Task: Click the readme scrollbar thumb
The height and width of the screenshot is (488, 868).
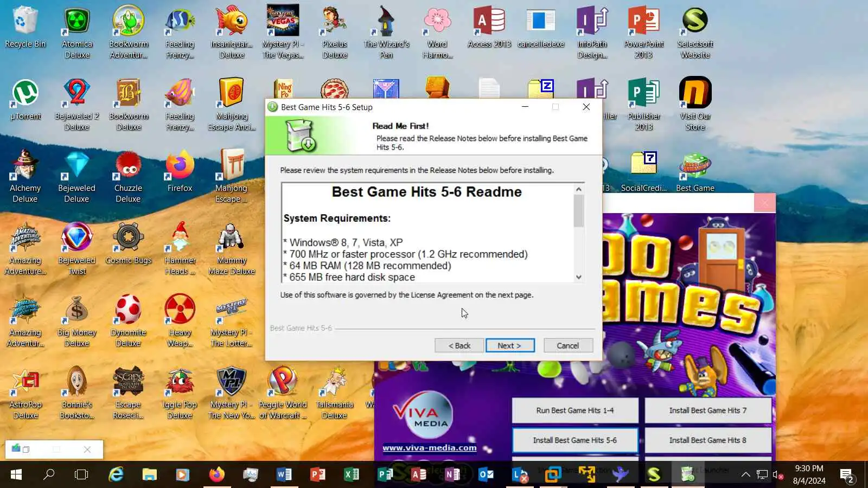Action: [x=579, y=211]
